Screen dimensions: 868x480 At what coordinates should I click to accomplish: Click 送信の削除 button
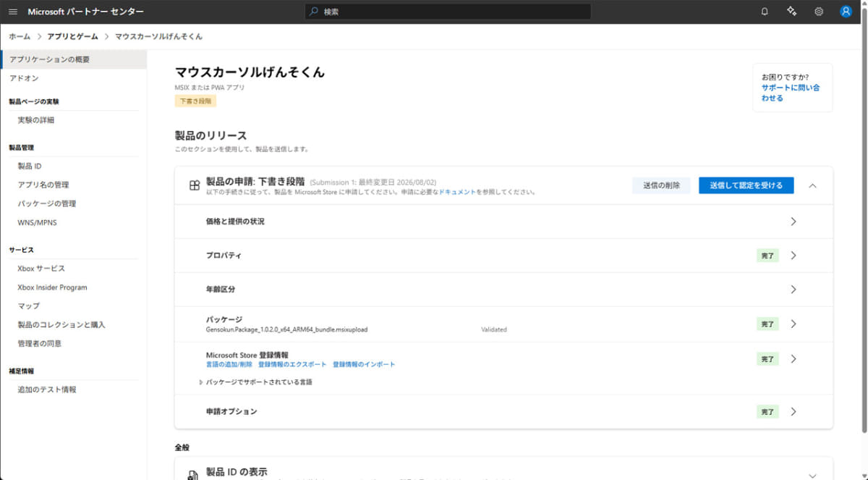point(661,185)
